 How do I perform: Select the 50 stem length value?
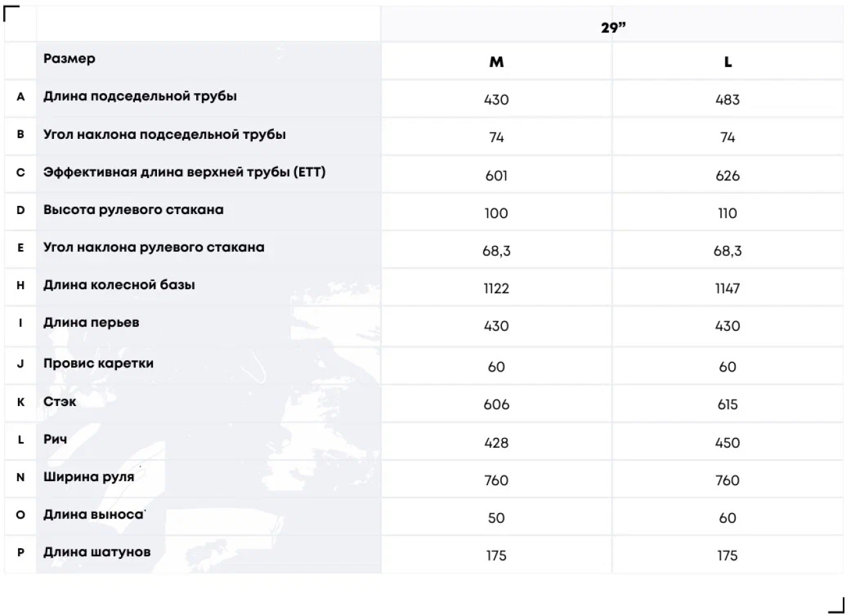coord(497,518)
